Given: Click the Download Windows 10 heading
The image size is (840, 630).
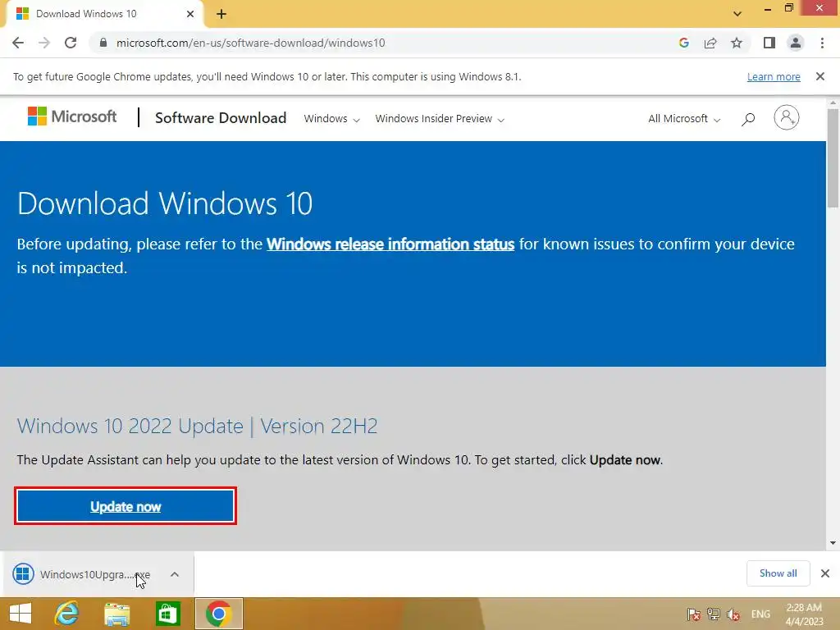Looking at the screenshot, I should click(x=165, y=203).
